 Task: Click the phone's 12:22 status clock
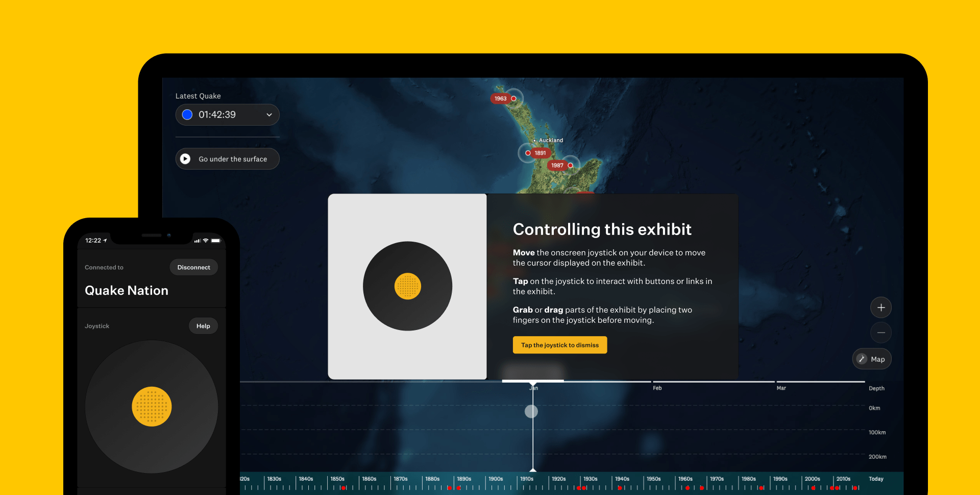tap(93, 241)
